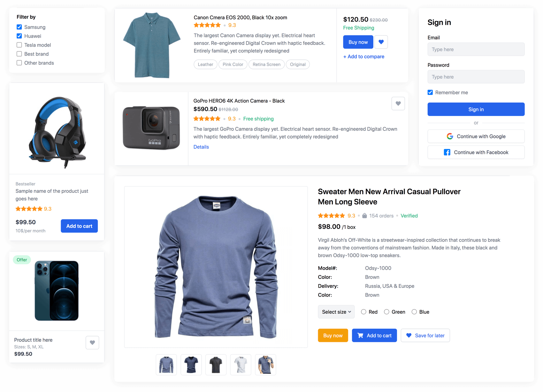Image resolution: width=543 pixels, height=392 pixels.
Task: Click the blue Sign in button
Action: point(476,109)
